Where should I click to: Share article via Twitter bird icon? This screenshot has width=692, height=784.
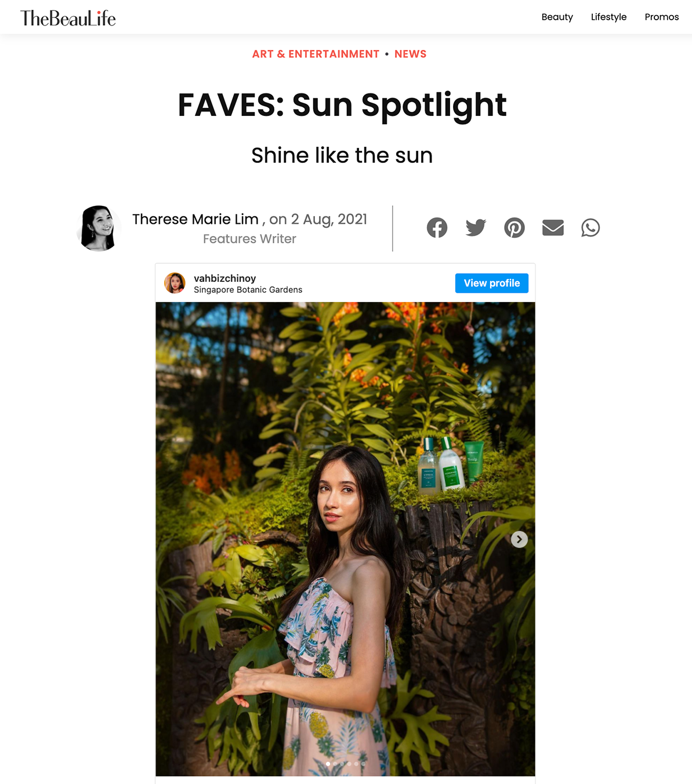476,228
